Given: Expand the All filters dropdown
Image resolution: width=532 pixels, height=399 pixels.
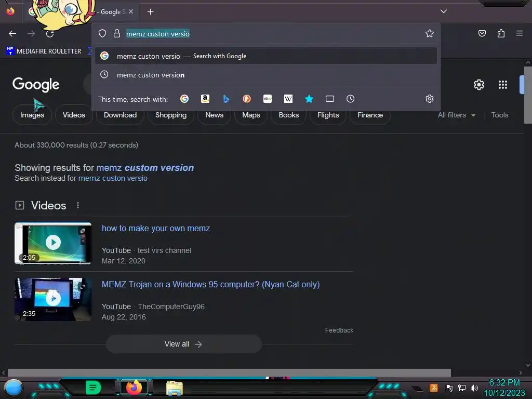Looking at the screenshot, I should pyautogui.click(x=456, y=115).
